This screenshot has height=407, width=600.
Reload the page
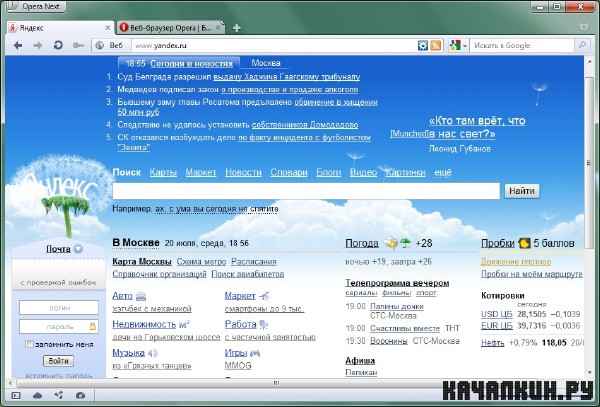coord(58,46)
